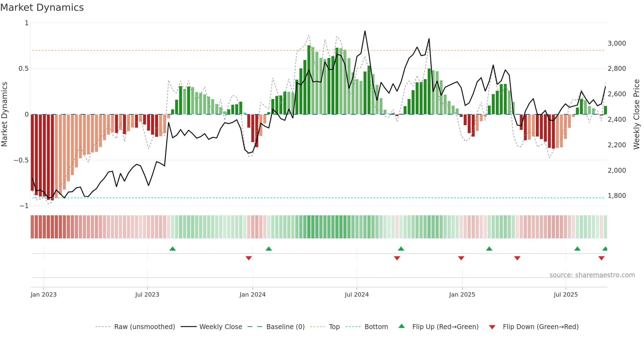Select the last red flip-down marker at right edge
Screen dimensions: 644x362
601,258
